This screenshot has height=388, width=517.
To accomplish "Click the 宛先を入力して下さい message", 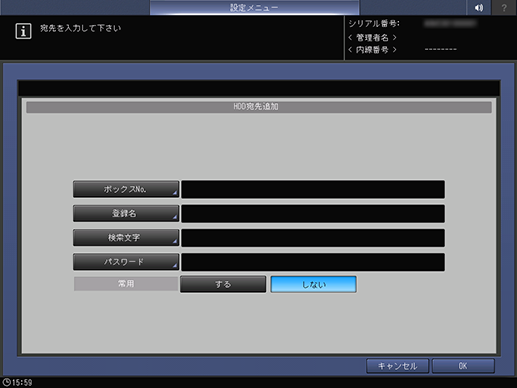I will click(81, 28).
